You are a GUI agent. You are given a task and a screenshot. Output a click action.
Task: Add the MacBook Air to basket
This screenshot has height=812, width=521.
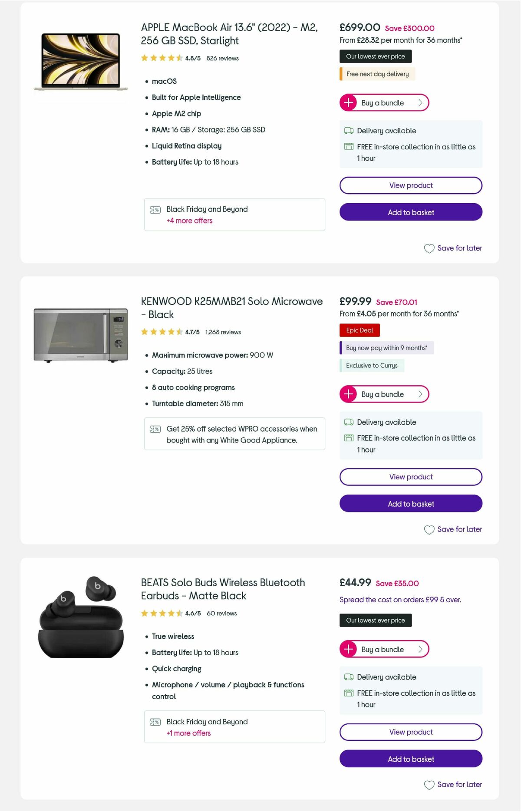(x=410, y=212)
